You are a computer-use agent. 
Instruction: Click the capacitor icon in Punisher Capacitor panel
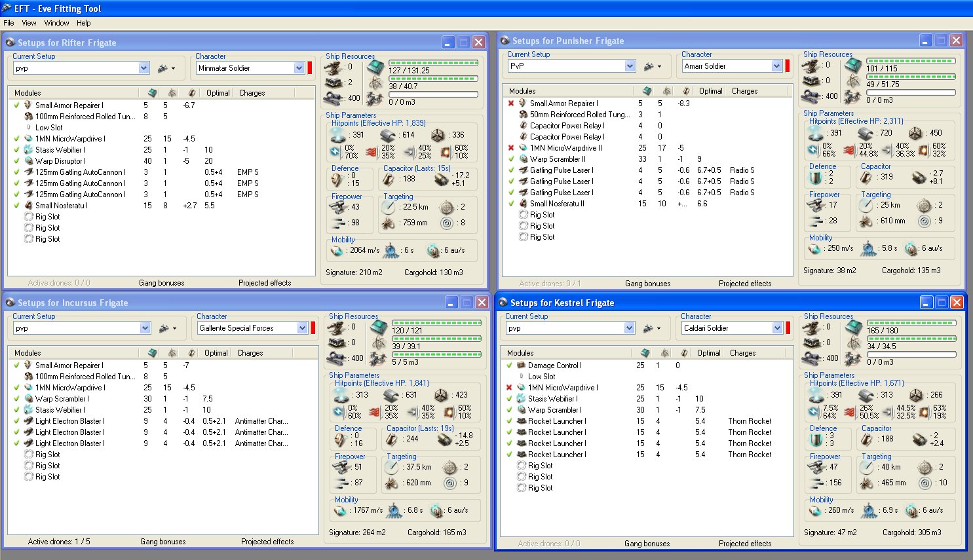click(x=866, y=177)
